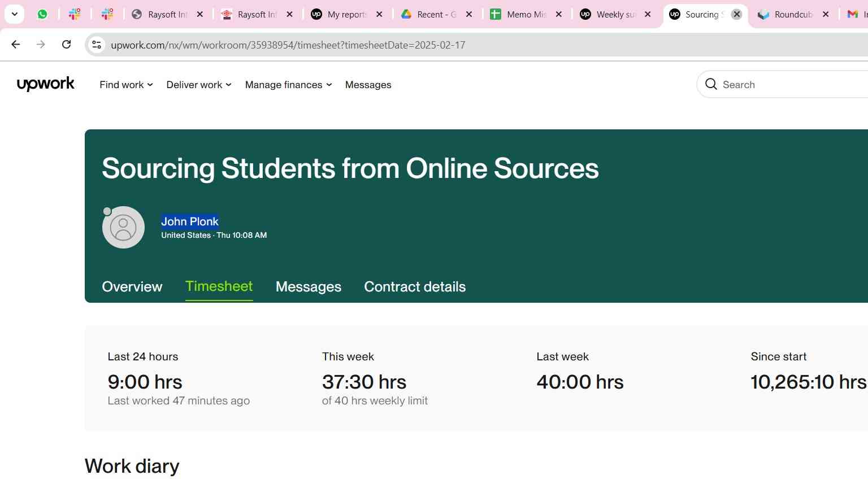View site information for upwork.com
Image resolution: width=868 pixels, height=488 pixels.
[97, 45]
